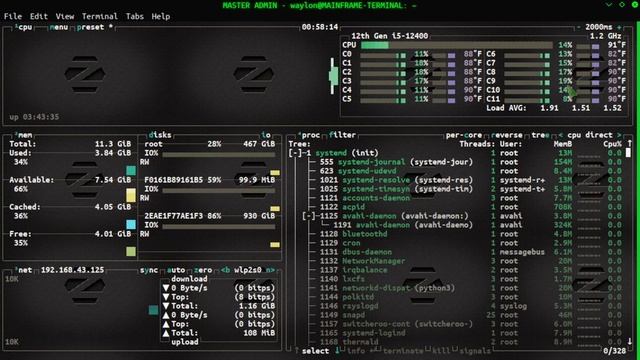The image size is (640, 360).
Task: Select the systemd-resolve process row
Action: tap(456, 180)
